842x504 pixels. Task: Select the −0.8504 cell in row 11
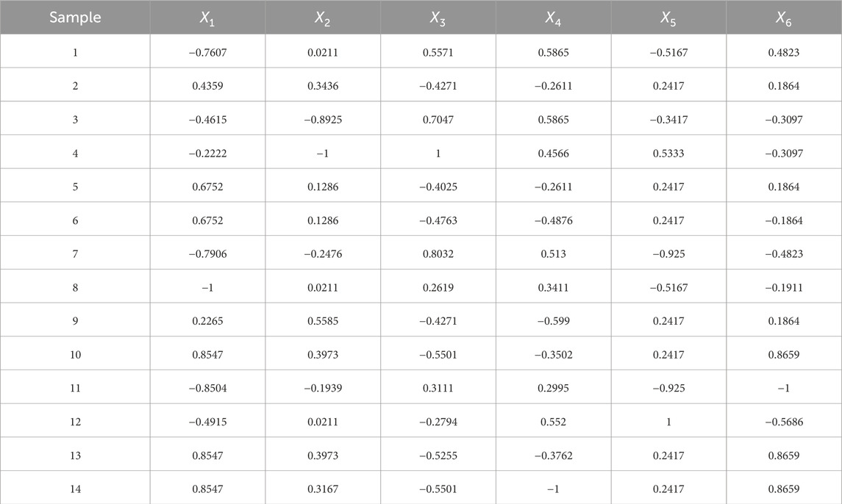tap(207, 389)
